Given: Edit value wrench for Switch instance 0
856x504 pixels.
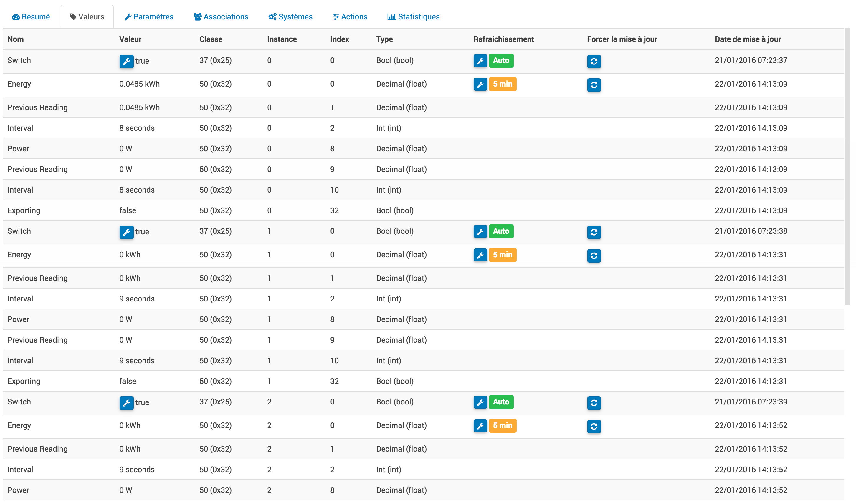Looking at the screenshot, I should tap(126, 62).
